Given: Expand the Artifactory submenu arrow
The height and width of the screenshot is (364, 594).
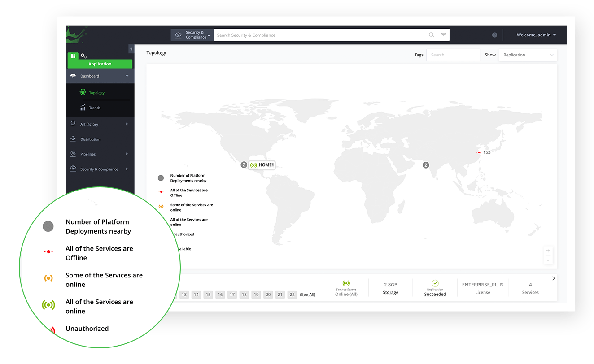Looking at the screenshot, I should click(x=127, y=124).
